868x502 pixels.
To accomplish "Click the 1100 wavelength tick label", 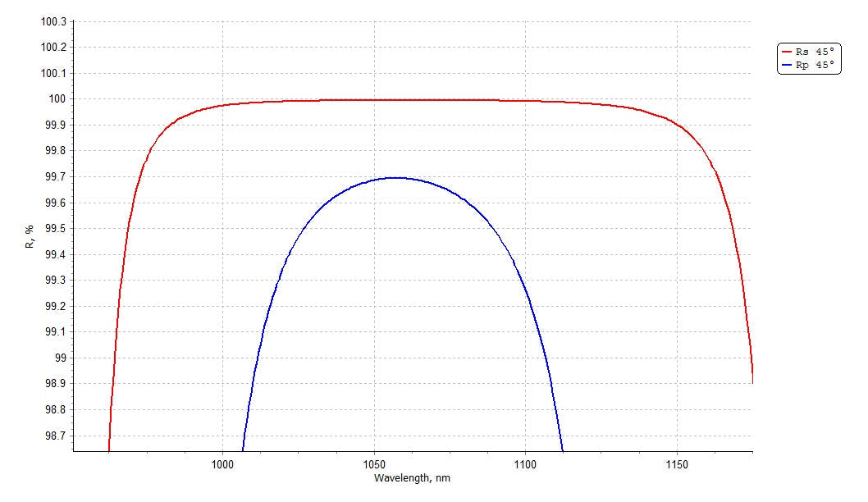I will tap(525, 465).
